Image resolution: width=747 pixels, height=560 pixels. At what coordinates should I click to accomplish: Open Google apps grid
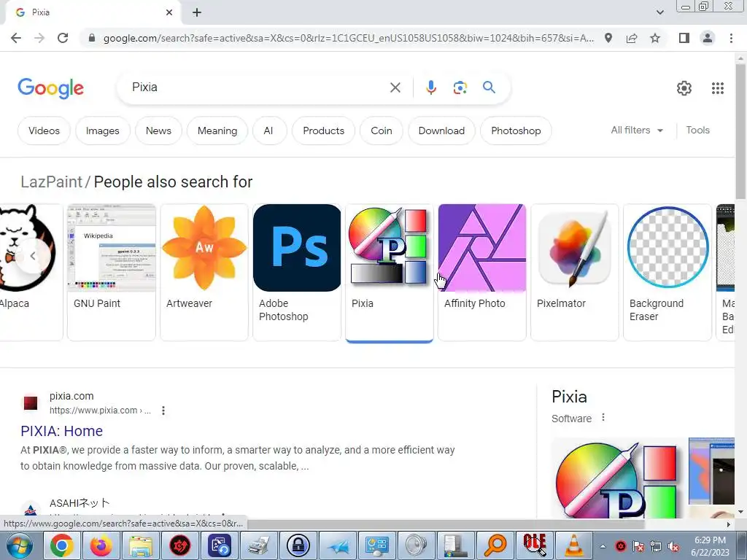[718, 88]
